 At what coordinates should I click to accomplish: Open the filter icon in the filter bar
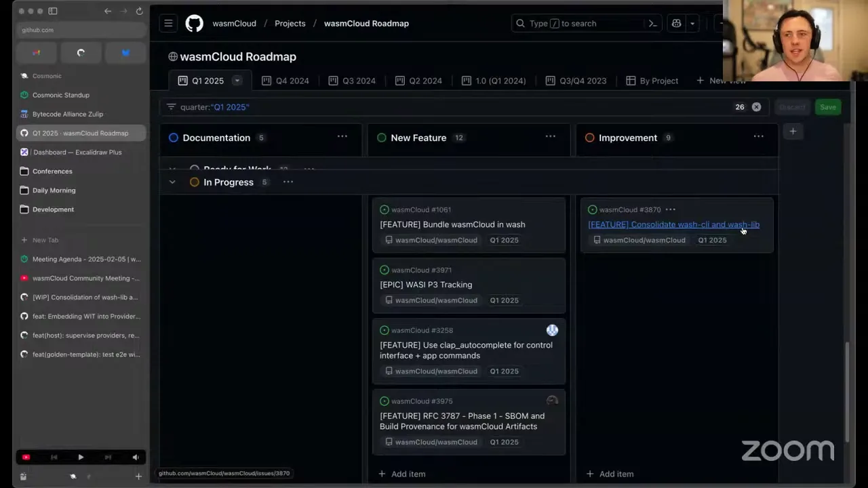171,107
